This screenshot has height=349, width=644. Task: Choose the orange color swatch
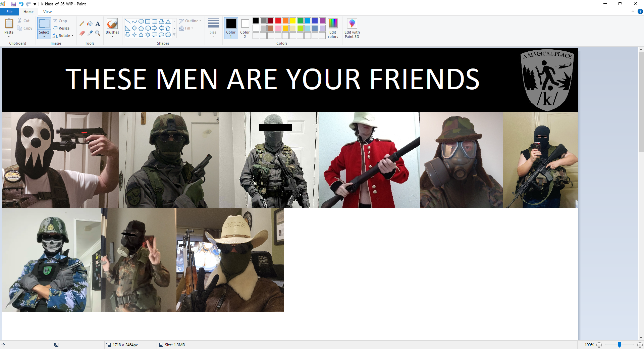pos(285,21)
